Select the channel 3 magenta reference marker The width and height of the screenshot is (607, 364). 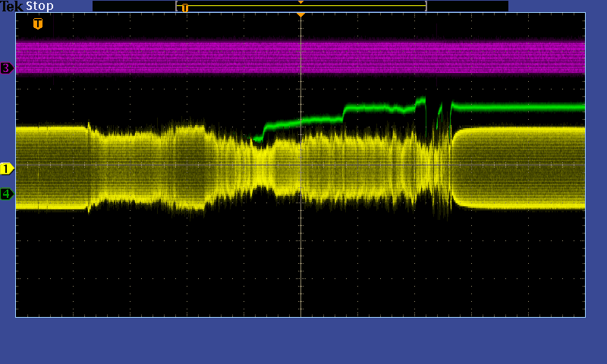pos(7,68)
